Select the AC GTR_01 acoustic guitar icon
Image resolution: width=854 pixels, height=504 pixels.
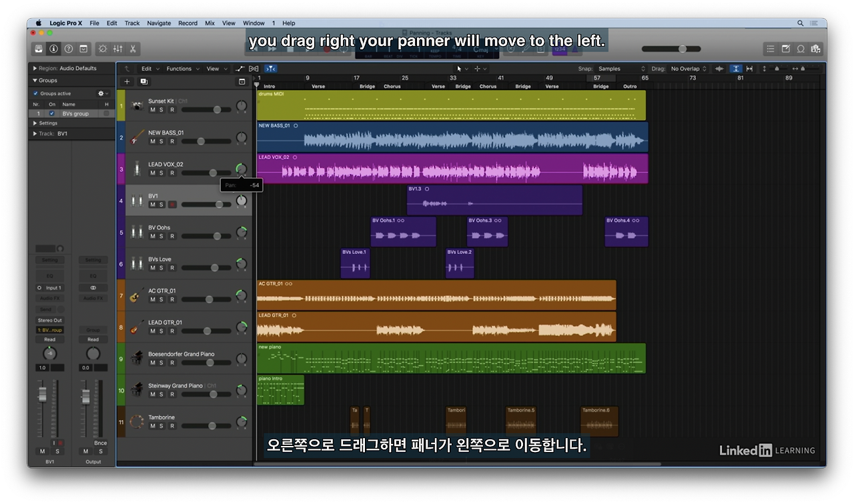pos(137,295)
